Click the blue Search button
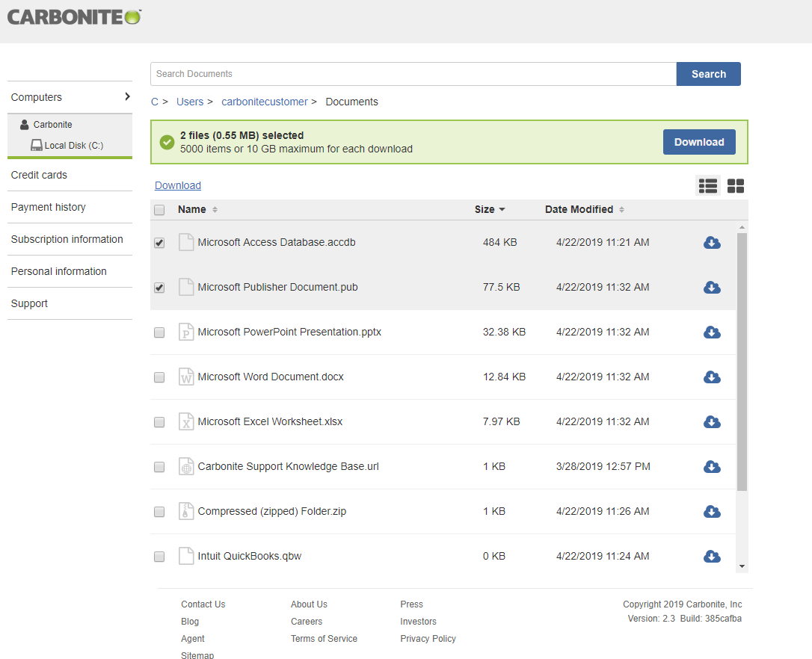Image resolution: width=812 pixels, height=659 pixels. (x=708, y=74)
